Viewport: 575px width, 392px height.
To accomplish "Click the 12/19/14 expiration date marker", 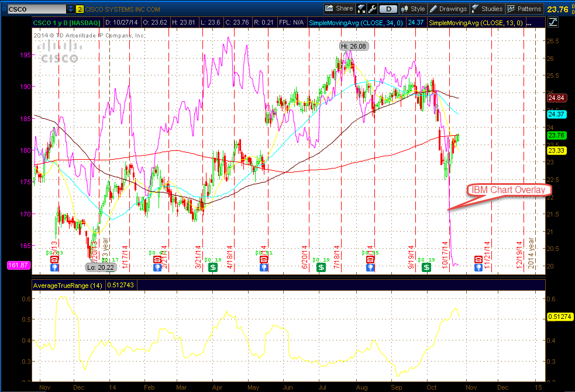I will (519, 255).
